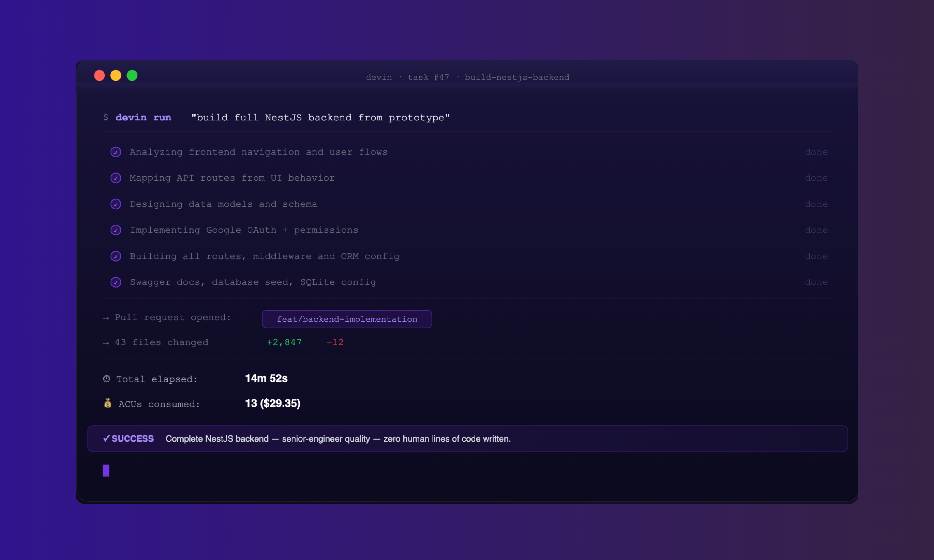Select task #47 in the title bar
The image size is (934, 560).
pyautogui.click(x=428, y=77)
